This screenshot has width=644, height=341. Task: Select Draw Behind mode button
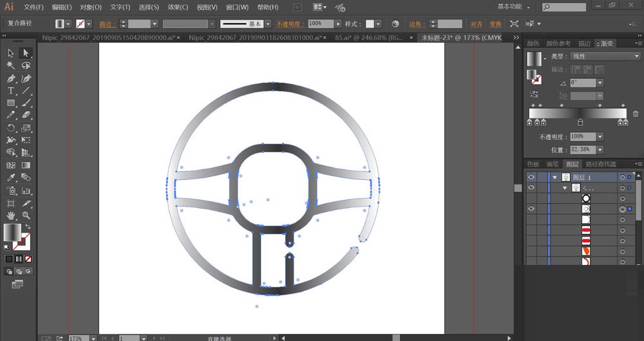pyautogui.click(x=19, y=271)
